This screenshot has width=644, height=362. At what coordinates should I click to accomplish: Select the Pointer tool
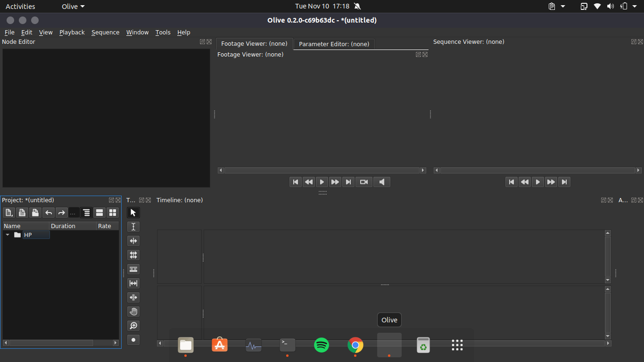[x=133, y=213]
